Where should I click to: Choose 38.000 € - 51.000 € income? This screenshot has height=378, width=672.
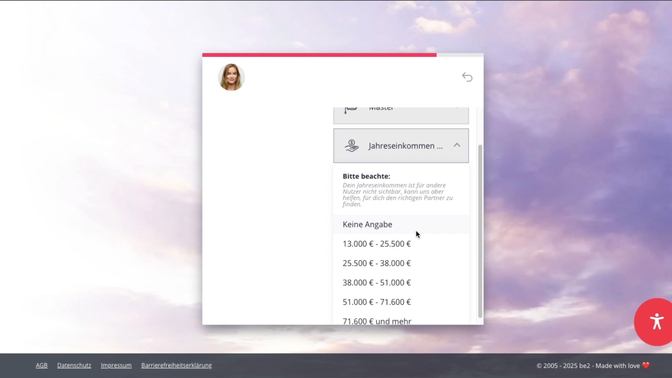point(401,282)
